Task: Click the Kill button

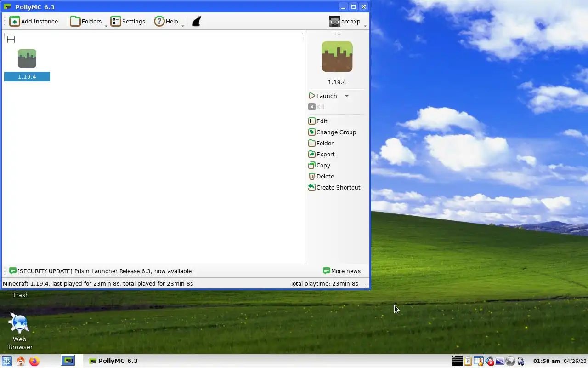Action: (x=317, y=107)
